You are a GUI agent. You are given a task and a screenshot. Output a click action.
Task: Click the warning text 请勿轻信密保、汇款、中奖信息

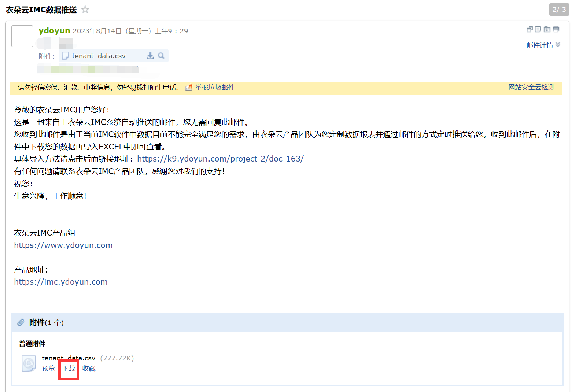click(x=64, y=88)
